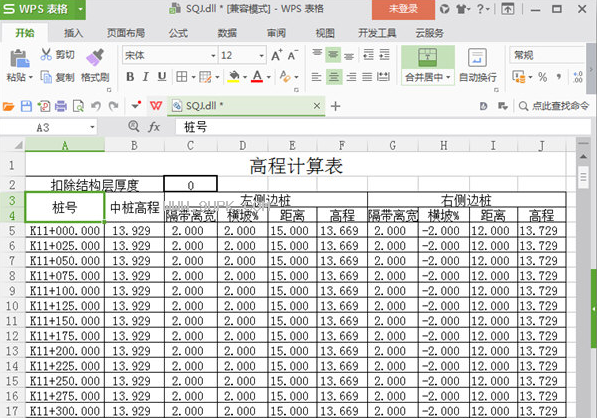Increase indent icon
Viewport: 597px width, 418px height.
385,55
